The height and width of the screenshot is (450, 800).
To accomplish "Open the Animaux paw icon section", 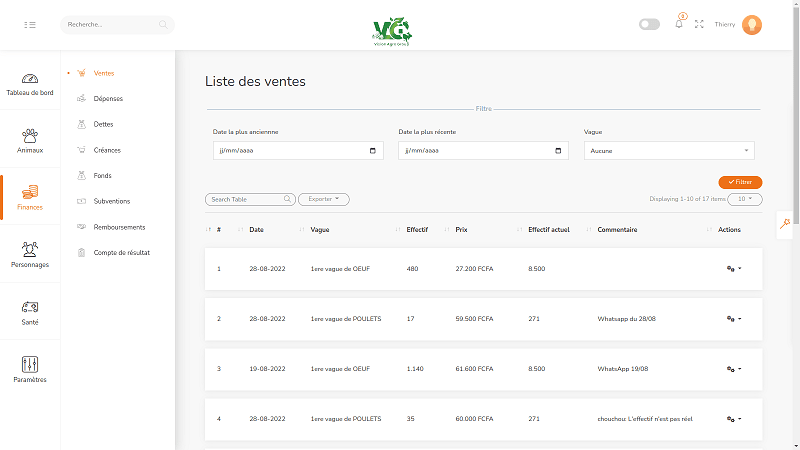I will click(x=30, y=140).
